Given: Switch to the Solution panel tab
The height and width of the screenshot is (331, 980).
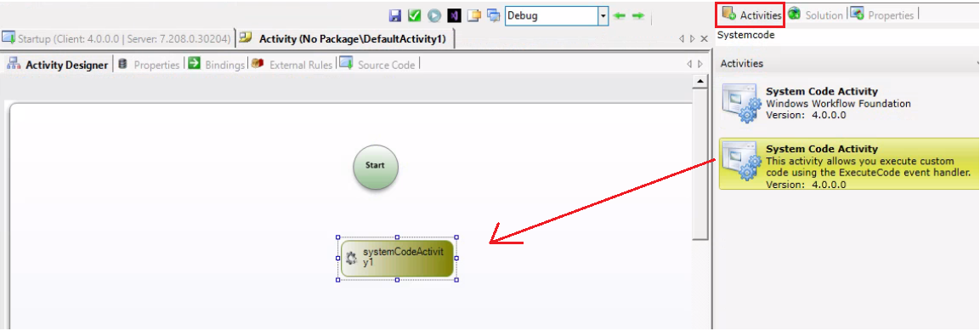Looking at the screenshot, I should 816,14.
